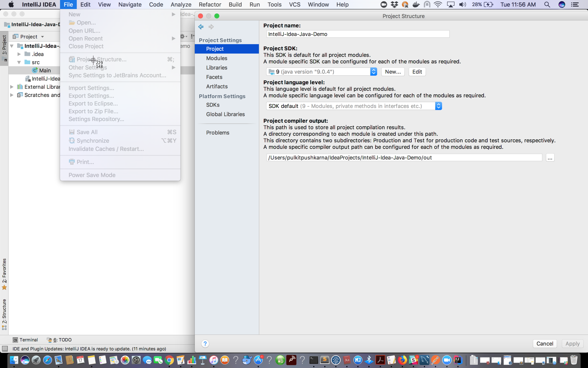Collapse the src folder
The height and width of the screenshot is (368, 588).
click(x=19, y=62)
